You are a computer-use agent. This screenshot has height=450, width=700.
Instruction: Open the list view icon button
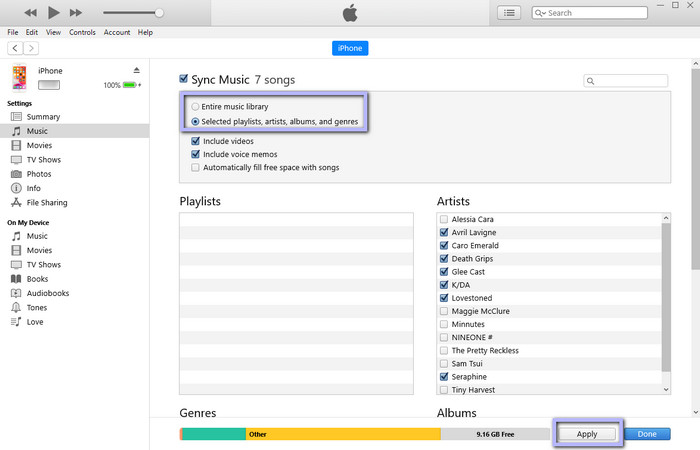509,13
